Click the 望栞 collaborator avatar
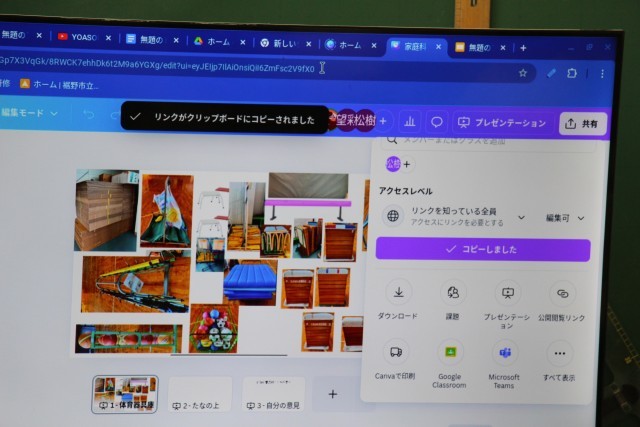Image resolution: width=640 pixels, height=427 pixels. (346, 120)
